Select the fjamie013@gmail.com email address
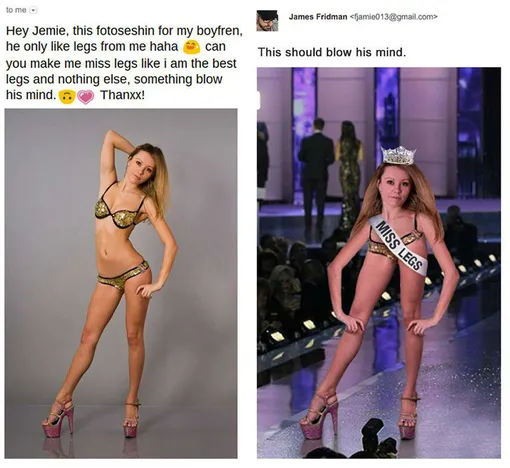 (x=394, y=17)
